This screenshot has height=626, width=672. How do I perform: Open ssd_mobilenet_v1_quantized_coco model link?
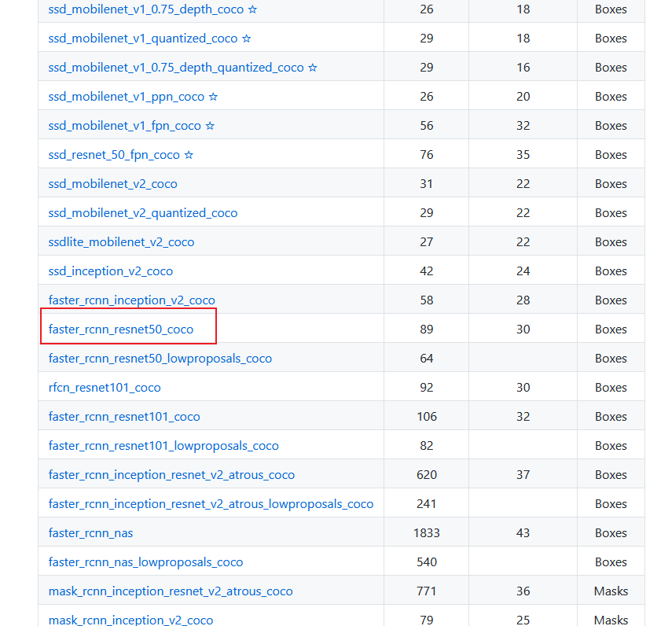pos(143,39)
